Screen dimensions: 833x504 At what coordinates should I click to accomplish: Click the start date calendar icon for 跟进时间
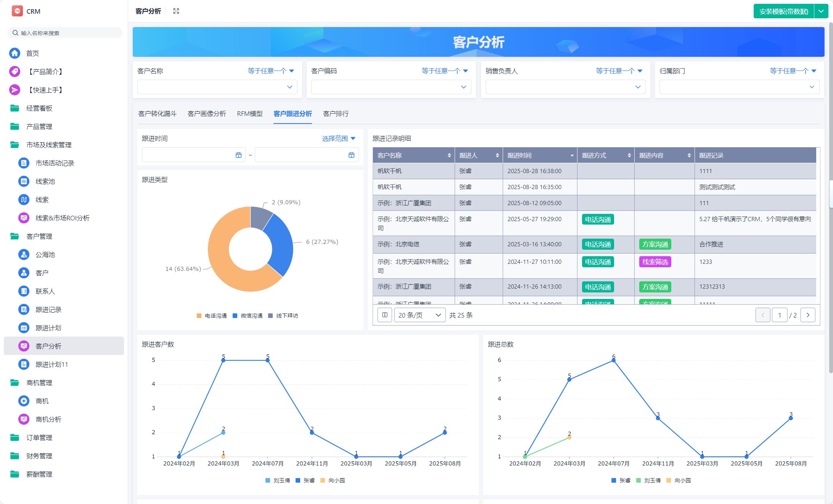click(238, 155)
